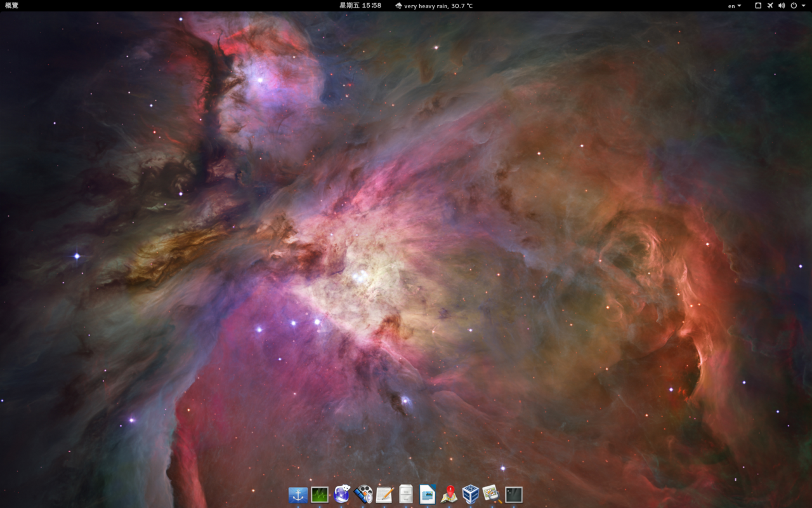Open the Maps app with red pin
The height and width of the screenshot is (508, 812).
[x=449, y=495]
